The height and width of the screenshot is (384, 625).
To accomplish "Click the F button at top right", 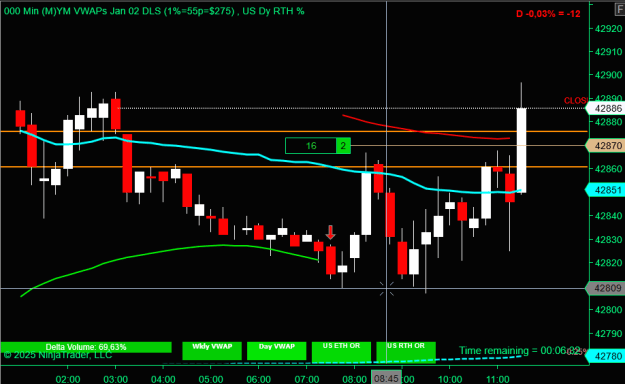I will (x=620, y=9).
